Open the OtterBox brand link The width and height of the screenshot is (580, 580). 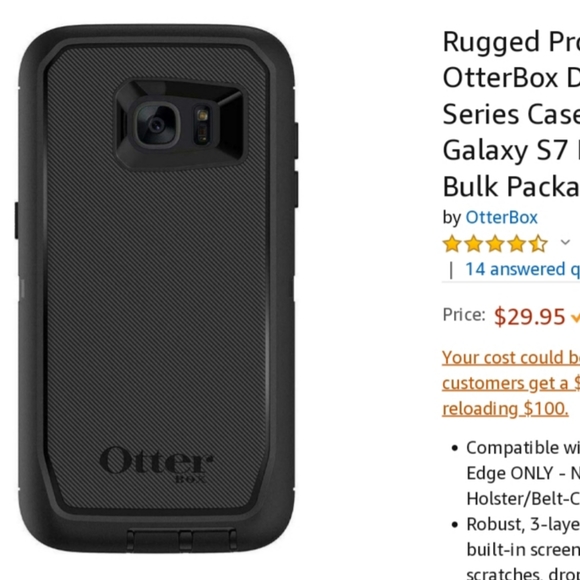(501, 218)
